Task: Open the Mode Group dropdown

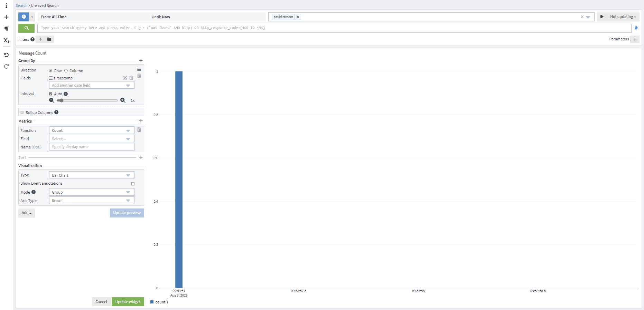Action: click(92, 192)
